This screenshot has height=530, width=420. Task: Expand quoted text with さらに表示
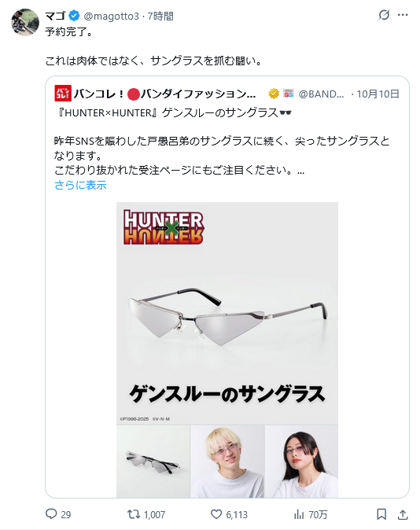[80, 185]
